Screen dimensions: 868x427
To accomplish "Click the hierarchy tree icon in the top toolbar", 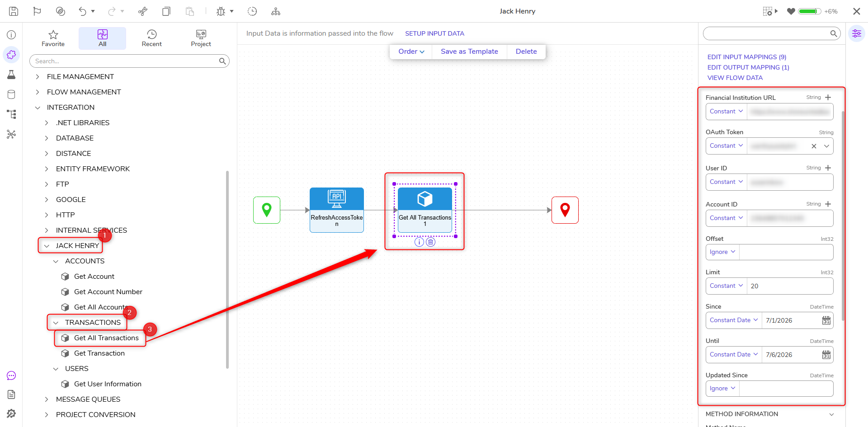I will point(276,11).
